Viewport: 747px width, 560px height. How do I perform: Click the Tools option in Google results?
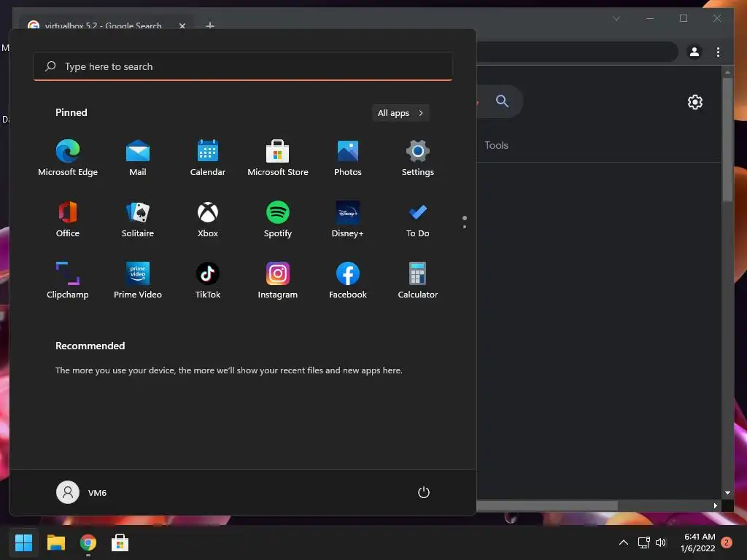pos(496,145)
